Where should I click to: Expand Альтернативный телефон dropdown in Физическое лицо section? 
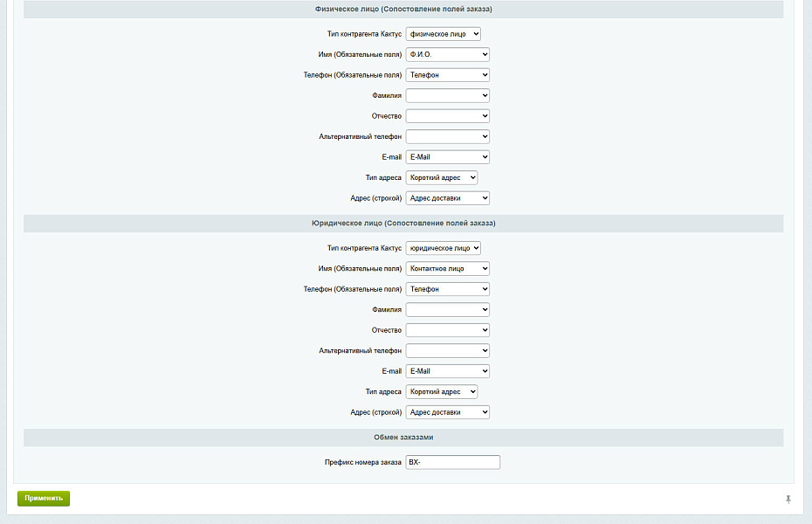tap(447, 136)
